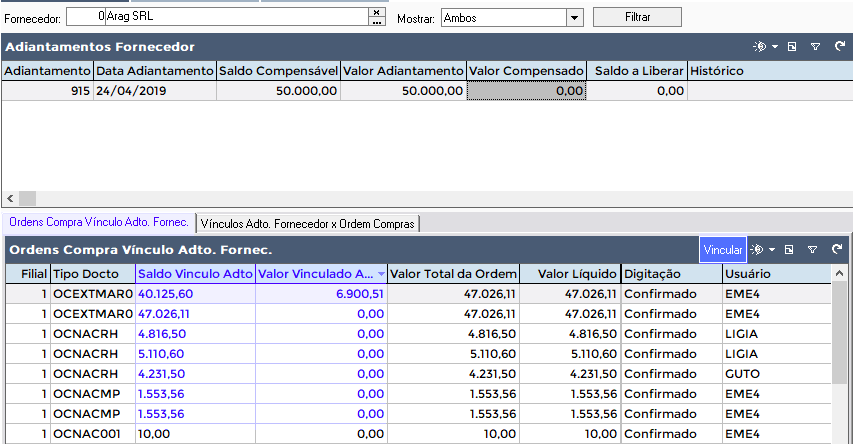The width and height of the screenshot is (853, 445).
Task: Click Tipo Docto column header
Action: 93,274
